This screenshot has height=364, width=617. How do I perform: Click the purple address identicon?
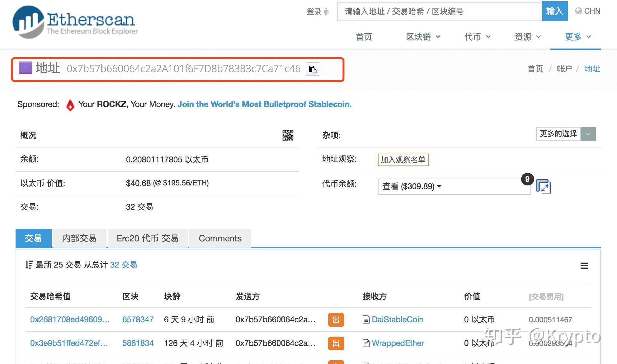pyautogui.click(x=26, y=68)
